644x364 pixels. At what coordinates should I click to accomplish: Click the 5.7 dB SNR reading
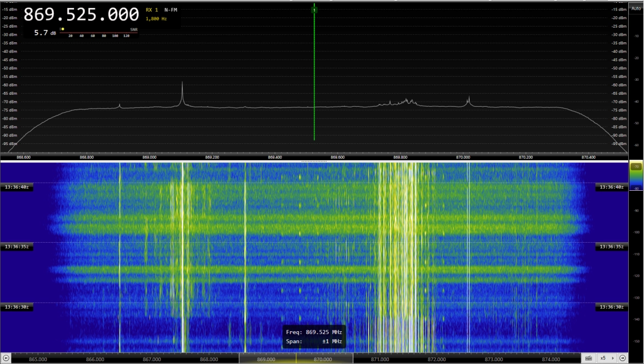point(45,33)
